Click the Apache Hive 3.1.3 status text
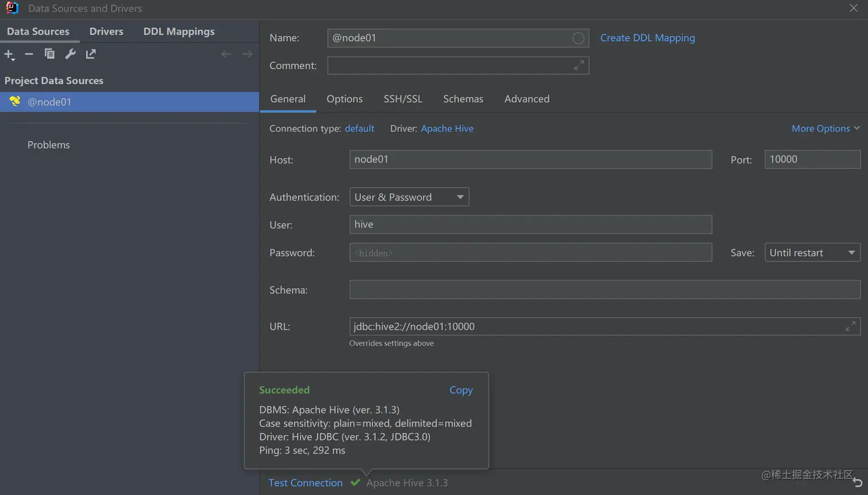The image size is (868, 495). (x=407, y=482)
